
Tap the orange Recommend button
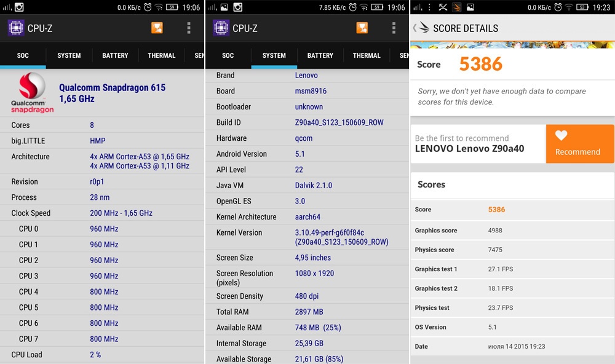click(580, 144)
